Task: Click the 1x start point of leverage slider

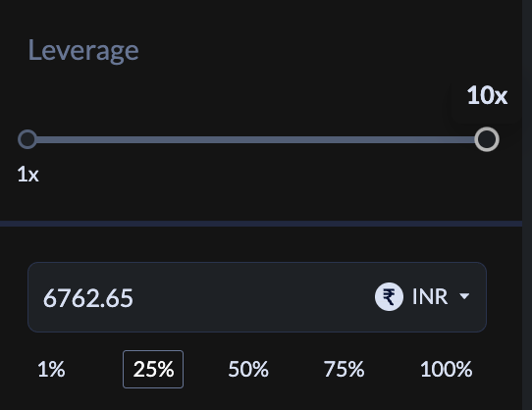Action: tap(27, 139)
